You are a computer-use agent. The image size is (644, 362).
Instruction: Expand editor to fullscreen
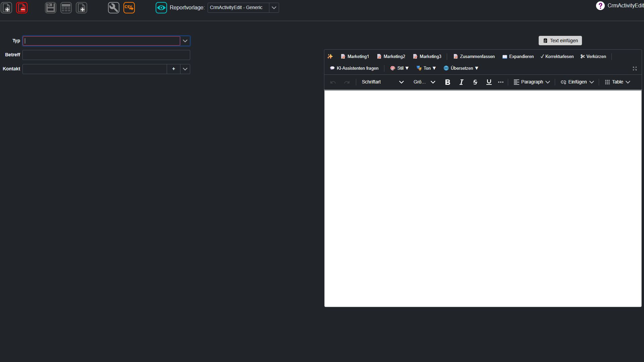coord(635,68)
